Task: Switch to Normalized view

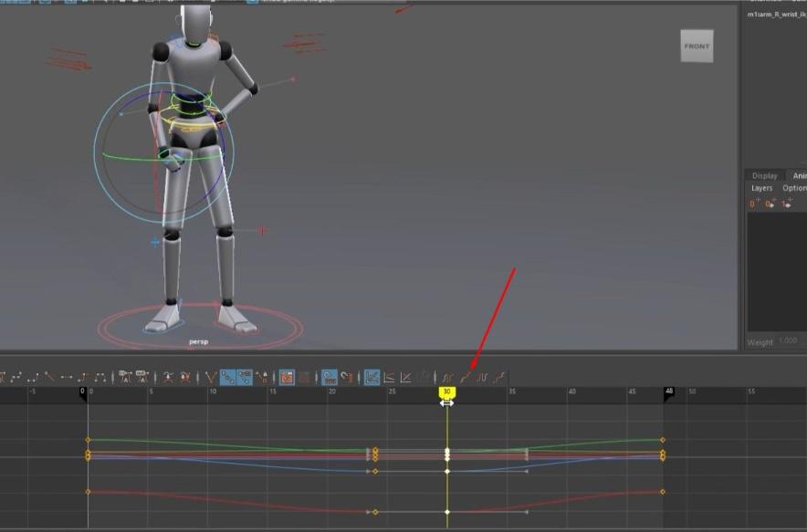Action: click(x=406, y=378)
